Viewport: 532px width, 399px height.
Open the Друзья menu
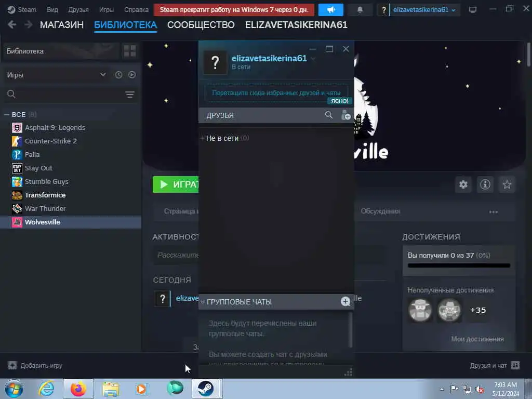[x=78, y=9]
